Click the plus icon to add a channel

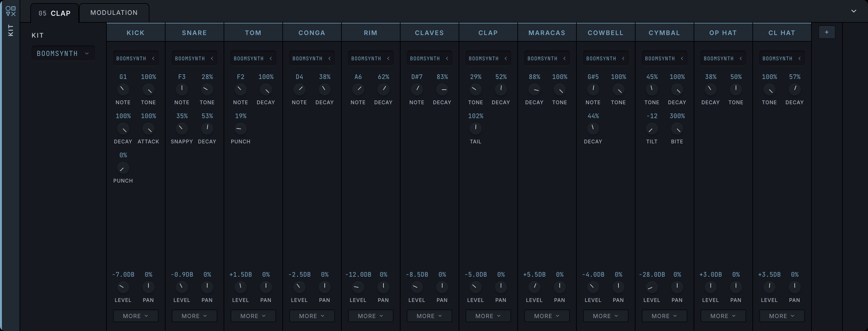[827, 32]
